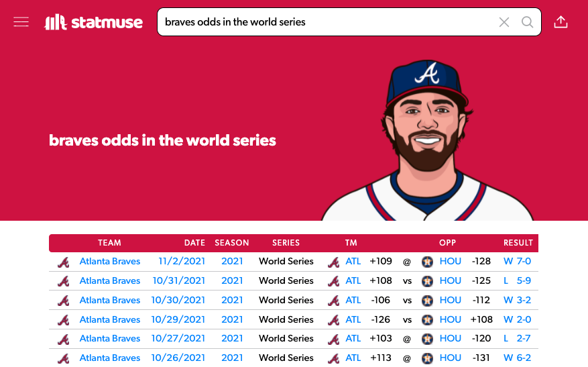The height and width of the screenshot is (367, 588).
Task: Sort table by DATE column header
Action: click(194, 243)
